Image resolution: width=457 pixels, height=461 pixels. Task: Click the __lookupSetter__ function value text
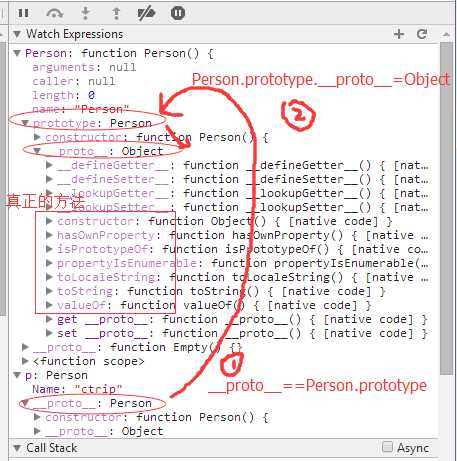pyautogui.click(x=306, y=207)
